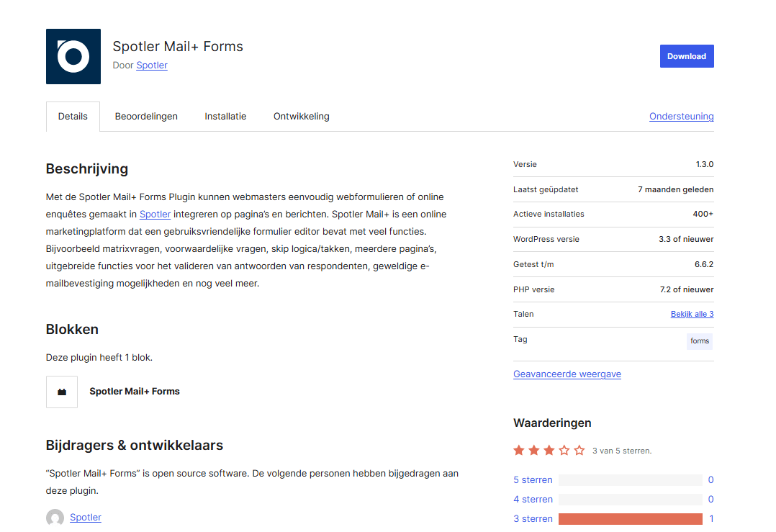The image size is (776, 532).
Task: Click the '7 maanden geleden' value
Action: pyautogui.click(x=675, y=189)
